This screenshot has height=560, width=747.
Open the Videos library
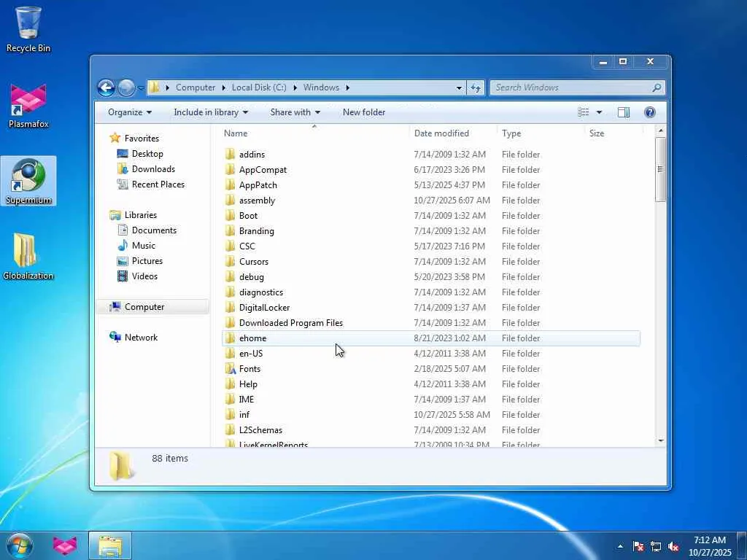(x=144, y=276)
